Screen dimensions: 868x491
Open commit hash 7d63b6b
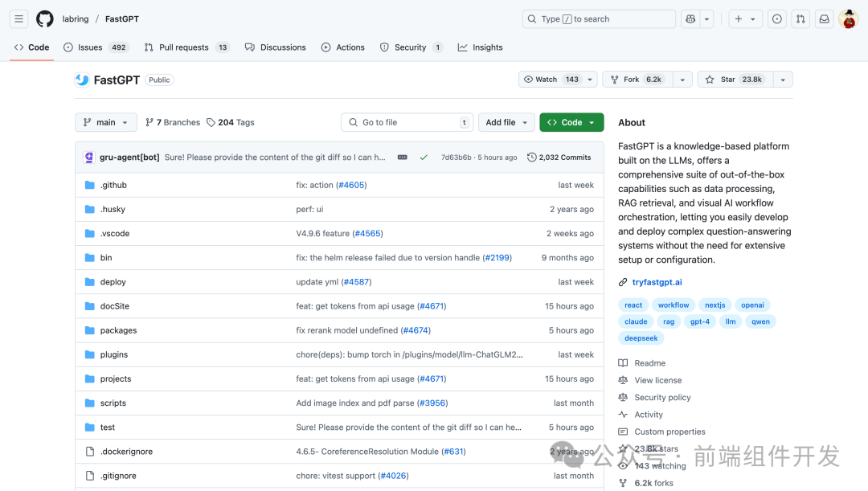point(457,158)
